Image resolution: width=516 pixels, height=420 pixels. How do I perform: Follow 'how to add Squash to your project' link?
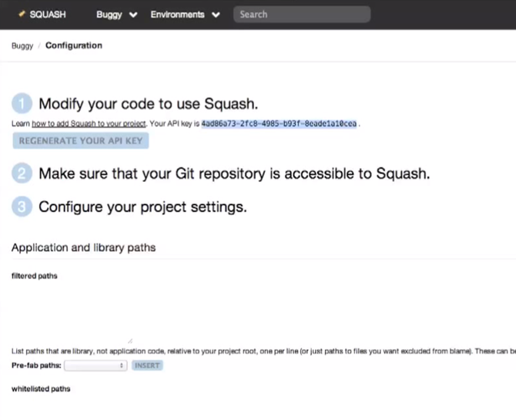click(x=89, y=123)
